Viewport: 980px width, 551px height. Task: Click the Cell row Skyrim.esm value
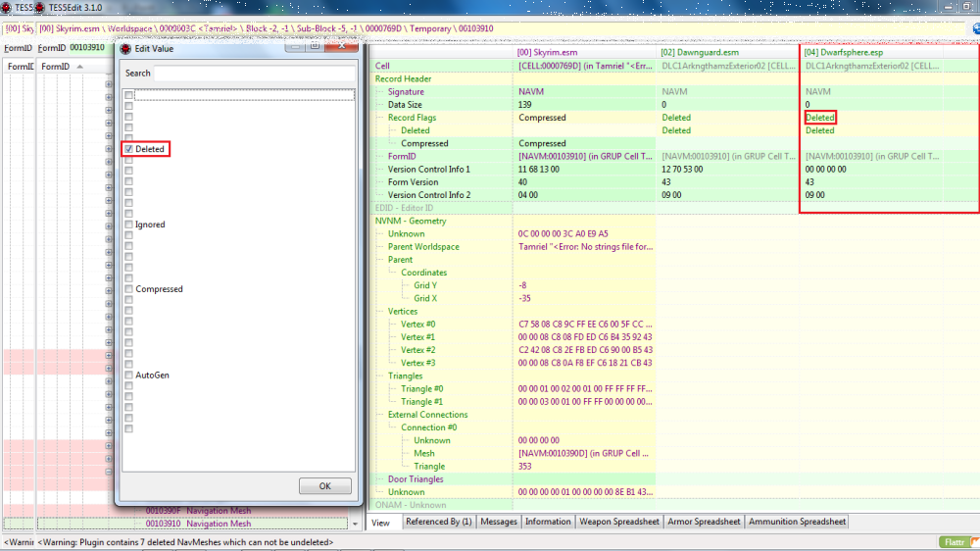[585, 66]
